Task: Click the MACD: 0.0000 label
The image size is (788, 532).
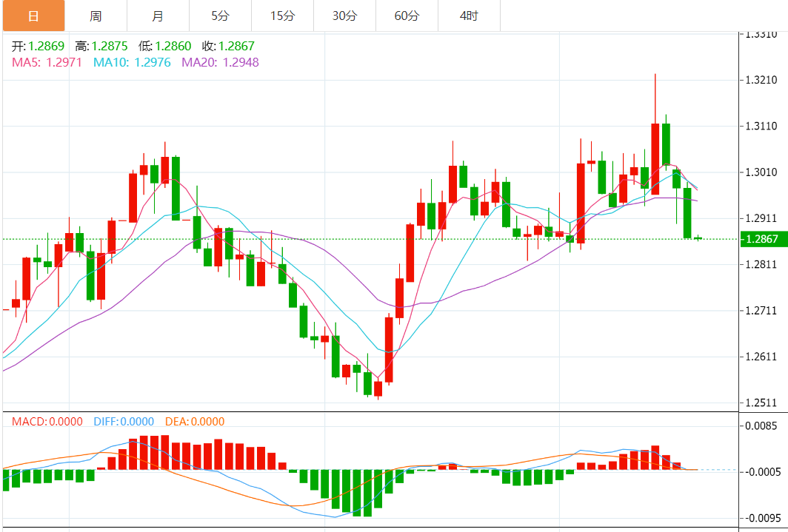Action: click(47, 422)
